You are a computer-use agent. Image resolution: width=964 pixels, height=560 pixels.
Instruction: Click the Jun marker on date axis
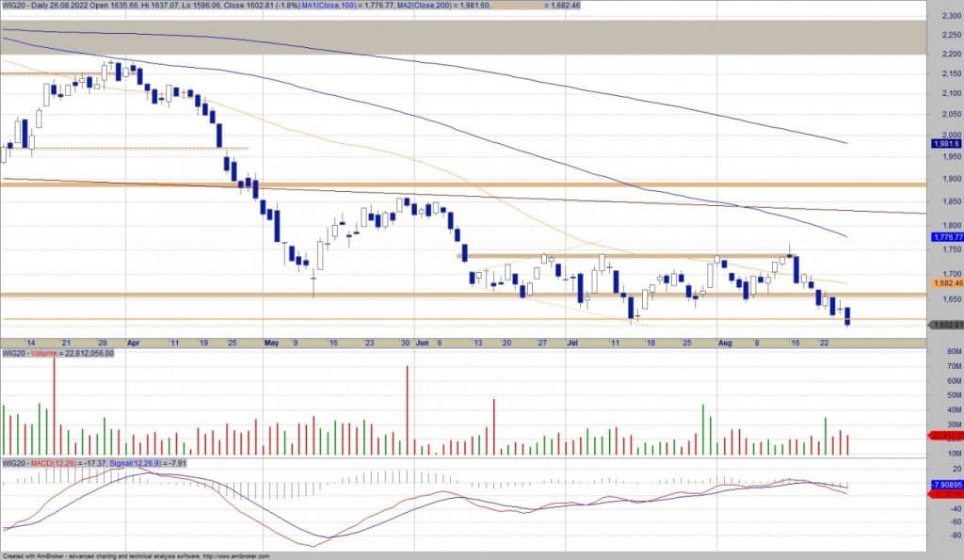pos(422,344)
